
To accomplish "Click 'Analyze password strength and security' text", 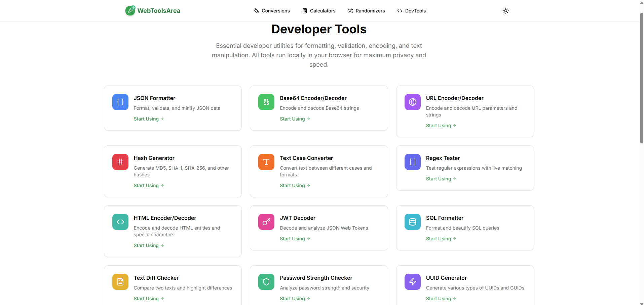I will [x=325, y=288].
